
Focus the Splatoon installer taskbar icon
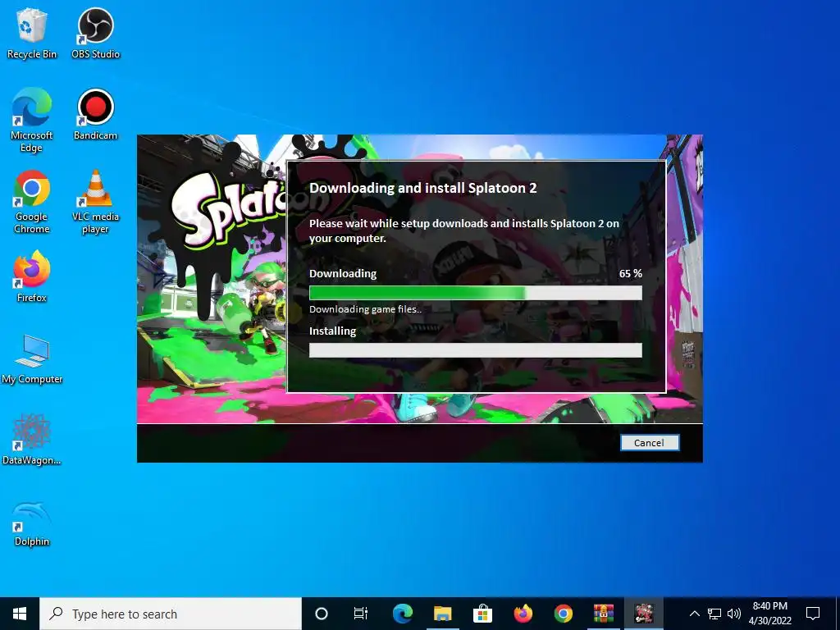644,614
